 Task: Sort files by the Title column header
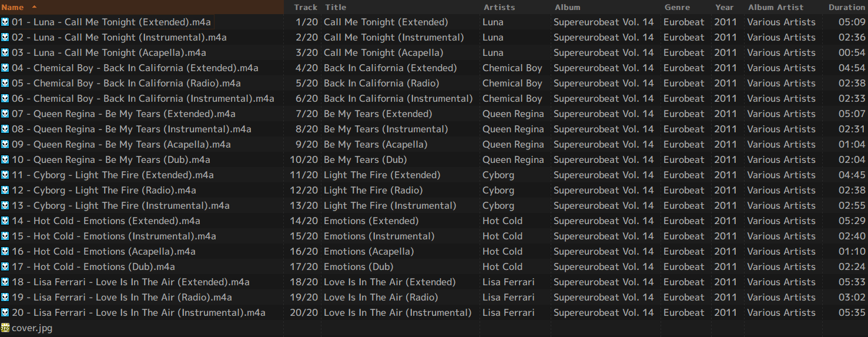coord(336,8)
